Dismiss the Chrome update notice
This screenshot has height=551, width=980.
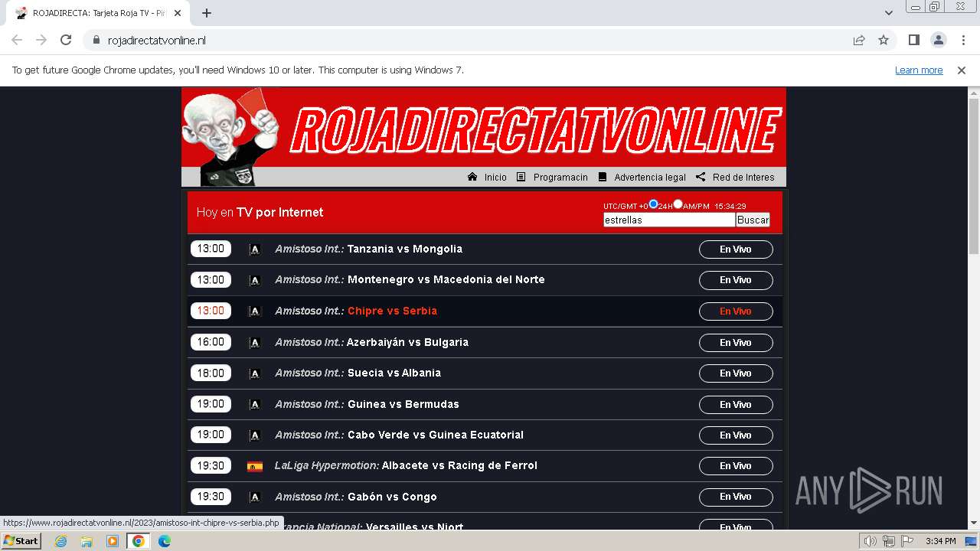pyautogui.click(x=962, y=70)
